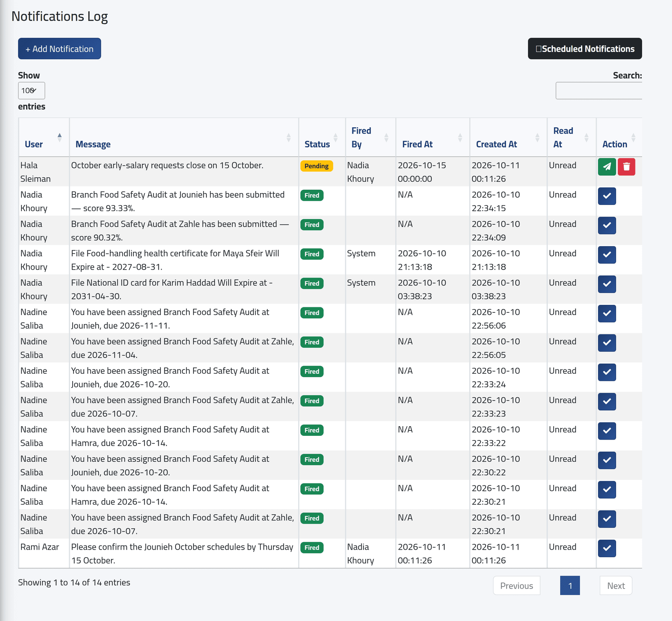
Task: Open Scheduled Notifications
Action: point(585,49)
